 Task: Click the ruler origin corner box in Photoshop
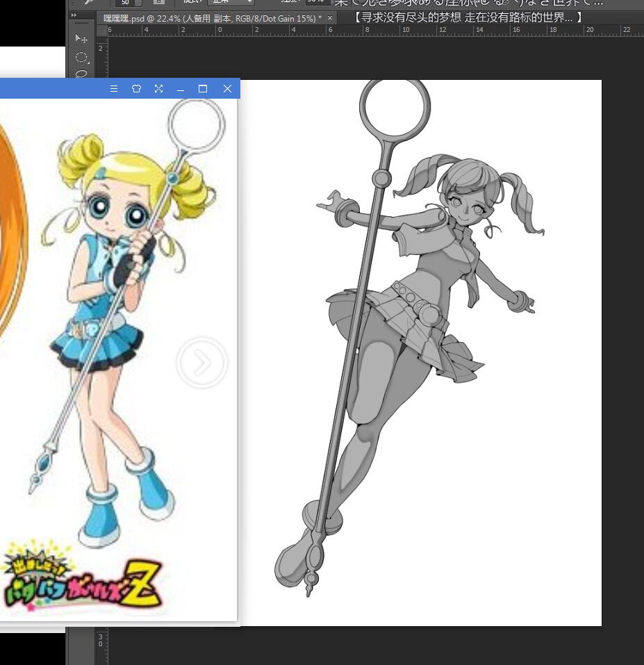pos(102,30)
